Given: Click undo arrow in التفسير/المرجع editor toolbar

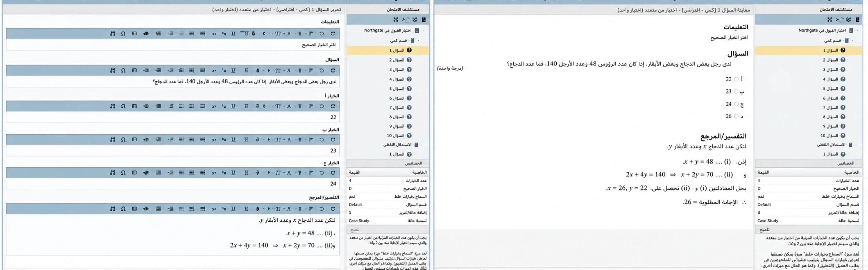Looking at the screenshot, I should coord(322,209).
